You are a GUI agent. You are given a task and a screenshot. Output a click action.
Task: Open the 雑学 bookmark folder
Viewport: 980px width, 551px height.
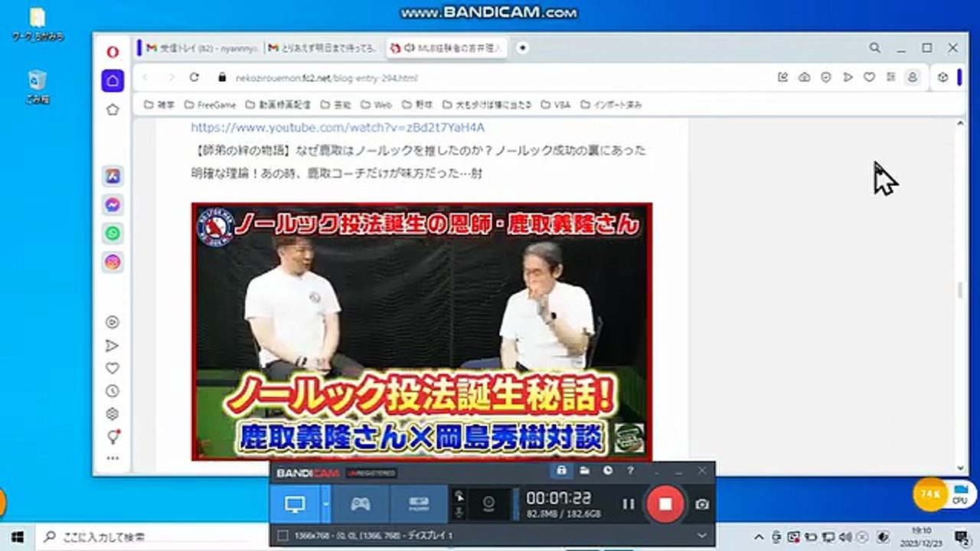[x=160, y=105]
